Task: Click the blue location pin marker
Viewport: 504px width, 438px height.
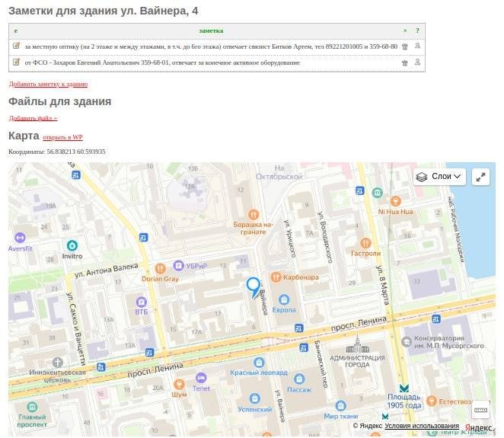Action: (x=254, y=286)
